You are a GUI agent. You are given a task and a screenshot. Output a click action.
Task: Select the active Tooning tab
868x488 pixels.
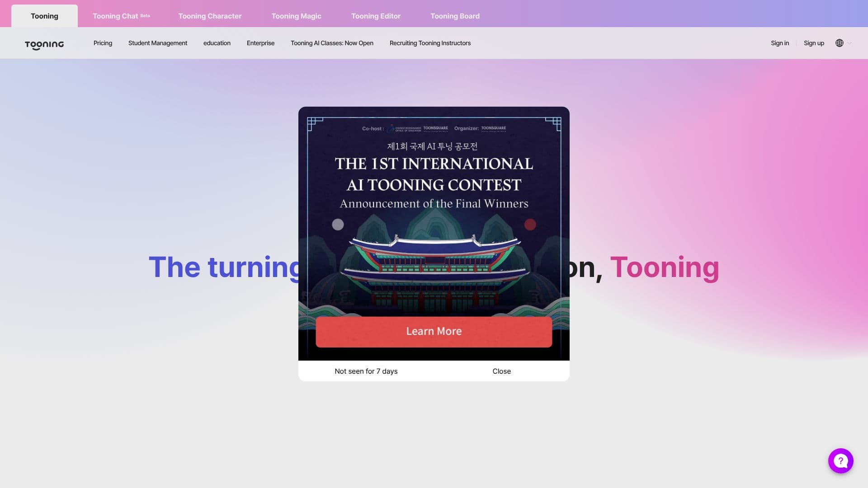click(44, 16)
